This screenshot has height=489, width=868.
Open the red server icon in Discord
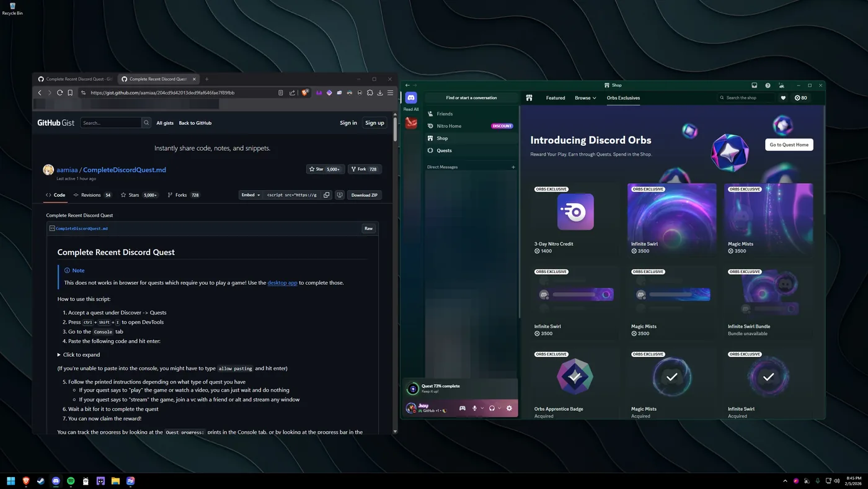pos(411,123)
